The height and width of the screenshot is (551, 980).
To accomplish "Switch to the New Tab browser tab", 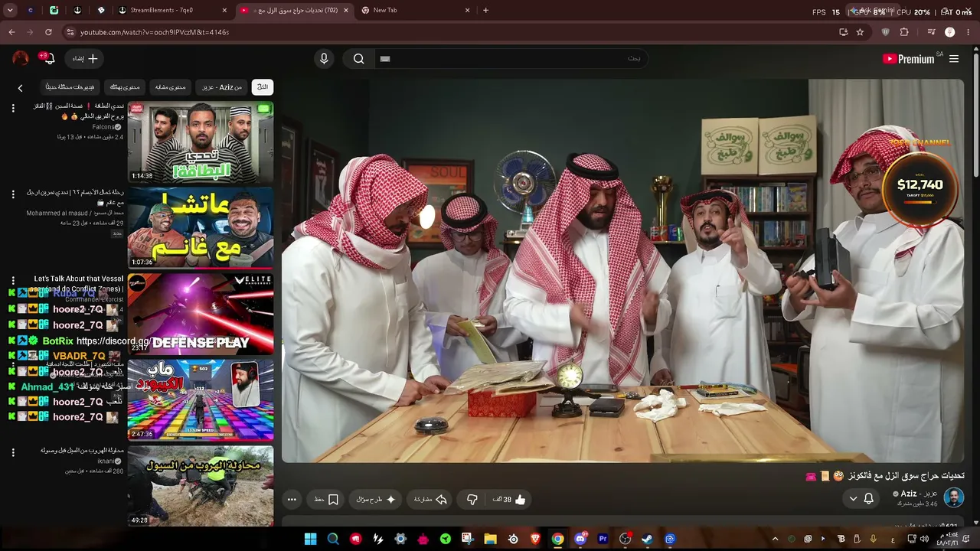I will click(415, 11).
